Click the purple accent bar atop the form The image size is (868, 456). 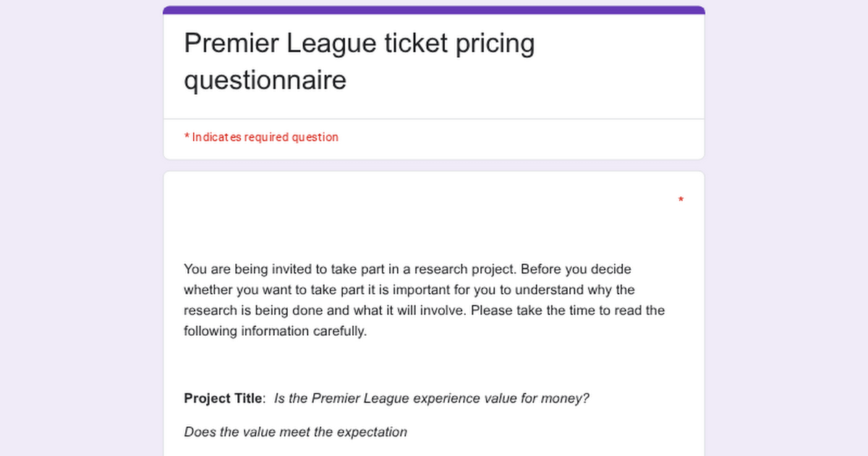[434, 10]
